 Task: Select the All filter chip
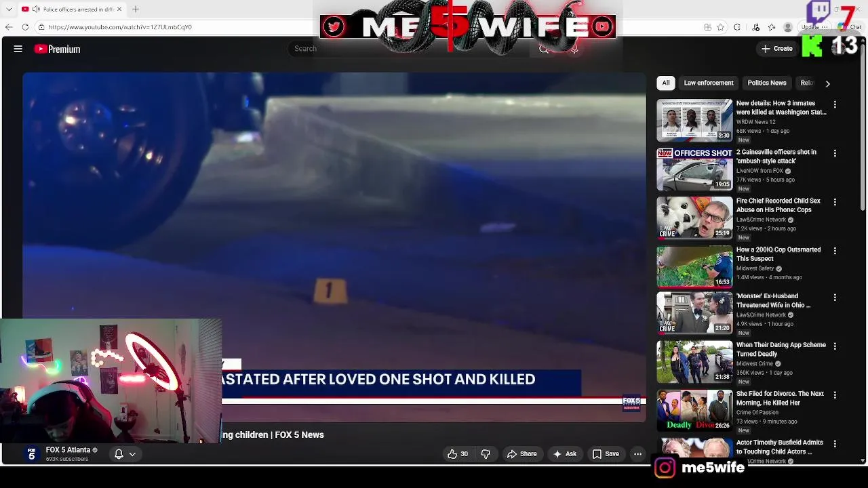click(666, 83)
